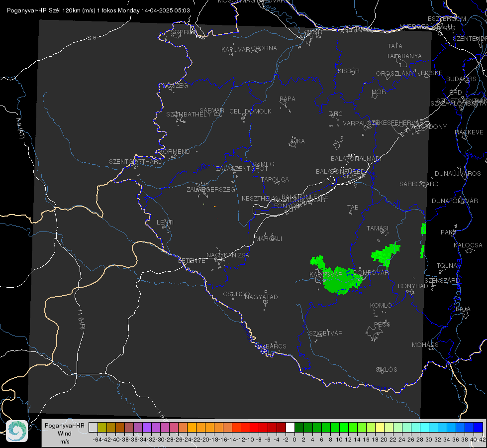Click the swirl logo icon beside the legend

pyautogui.click(x=17, y=431)
